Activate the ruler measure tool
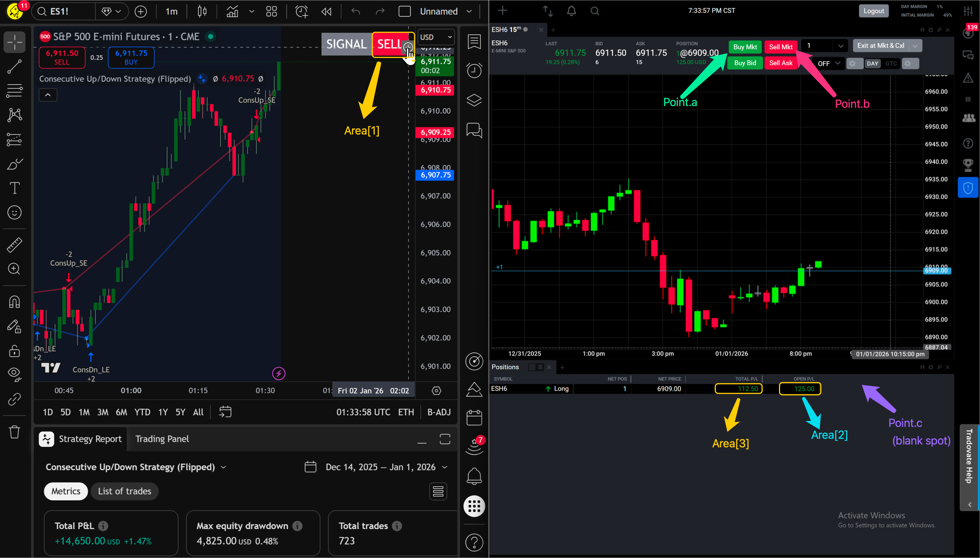980x558 pixels. pos(14,245)
